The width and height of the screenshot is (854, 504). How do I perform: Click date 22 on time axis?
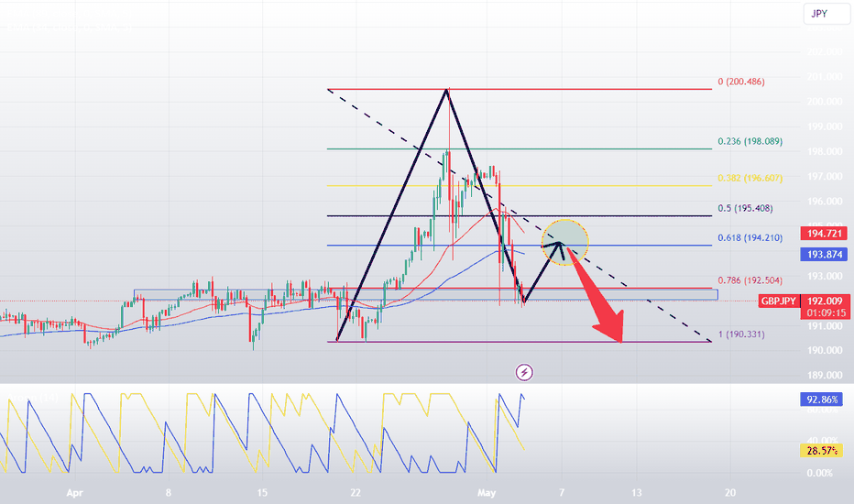coord(356,493)
